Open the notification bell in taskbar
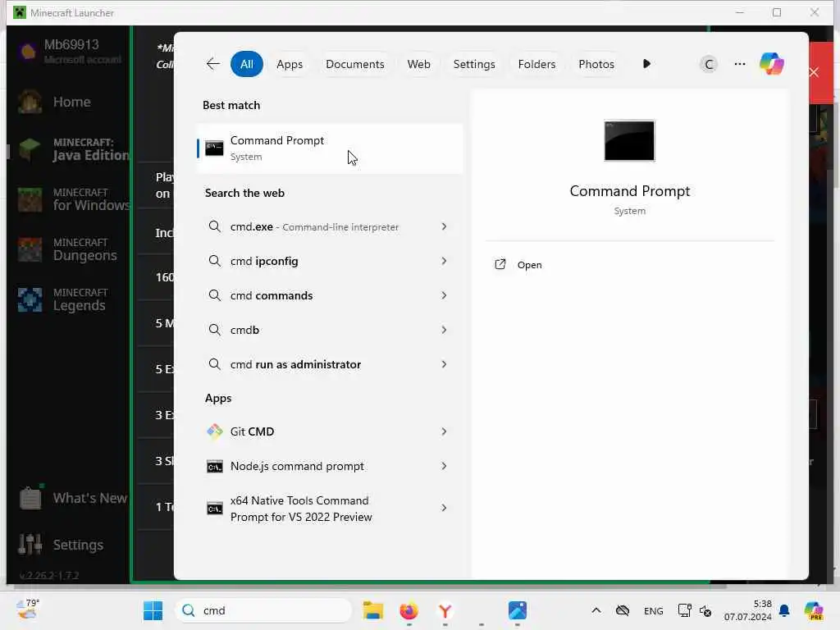This screenshot has height=630, width=840. 784,610
